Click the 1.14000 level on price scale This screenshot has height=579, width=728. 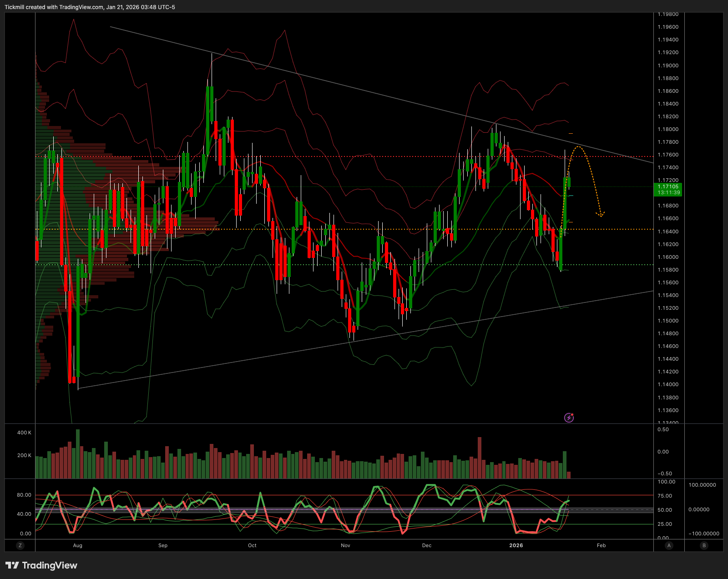click(667, 384)
